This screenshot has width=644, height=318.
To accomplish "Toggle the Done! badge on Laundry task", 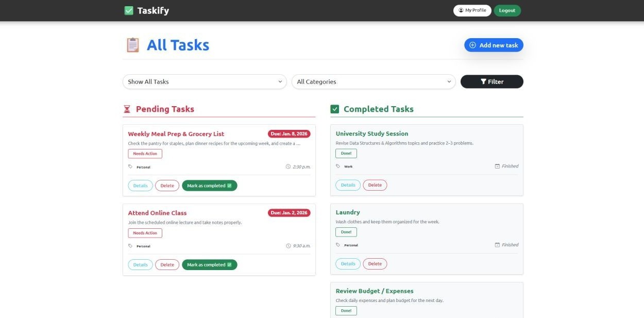I will click(x=346, y=231).
